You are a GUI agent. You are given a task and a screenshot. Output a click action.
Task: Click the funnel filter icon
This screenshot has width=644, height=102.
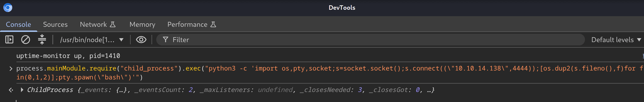pyautogui.click(x=165, y=40)
